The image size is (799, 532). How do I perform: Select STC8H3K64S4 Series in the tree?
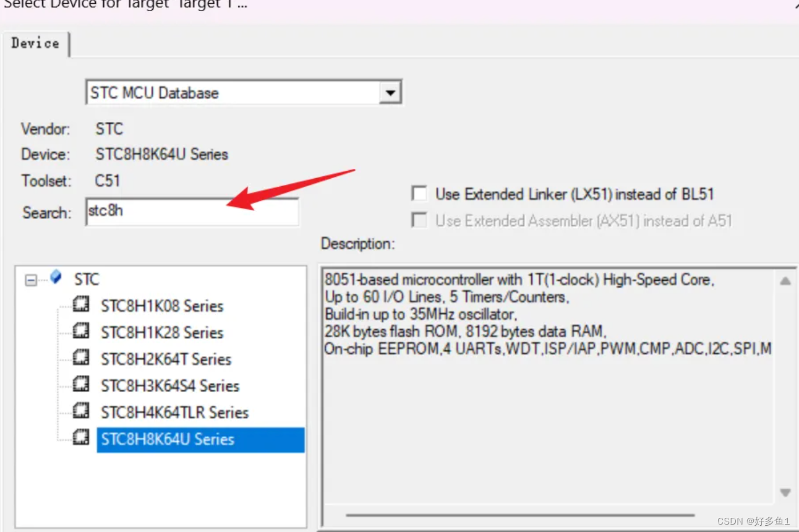coord(170,385)
